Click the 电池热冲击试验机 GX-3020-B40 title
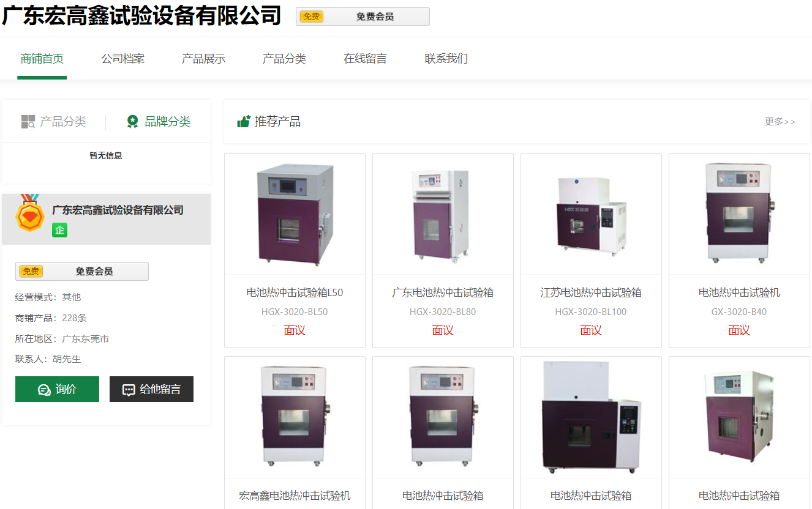 pyautogui.click(x=739, y=292)
